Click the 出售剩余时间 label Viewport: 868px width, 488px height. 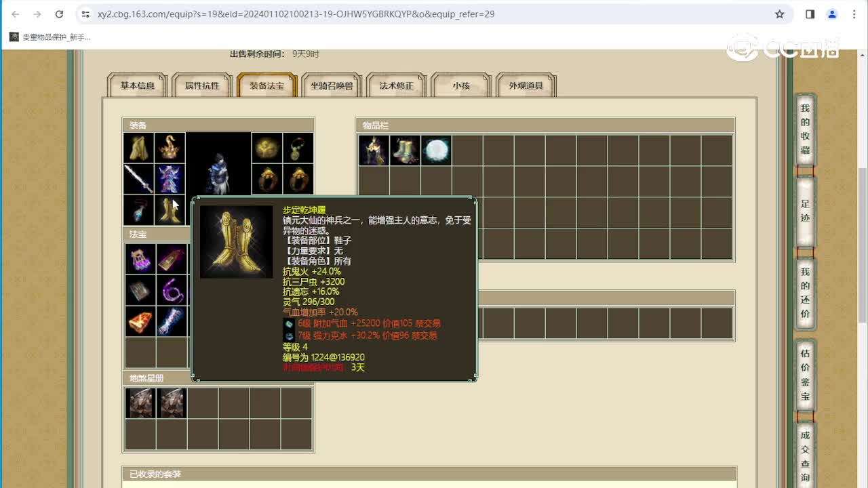[x=257, y=54]
